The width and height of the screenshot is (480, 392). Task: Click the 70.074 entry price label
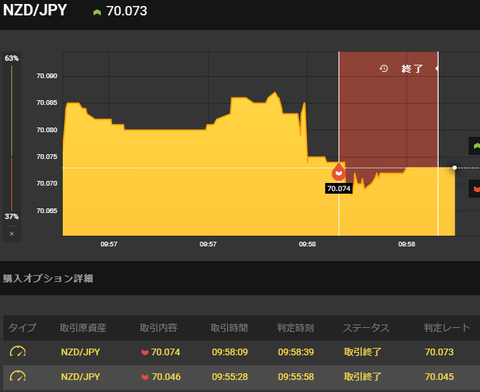tap(339, 189)
